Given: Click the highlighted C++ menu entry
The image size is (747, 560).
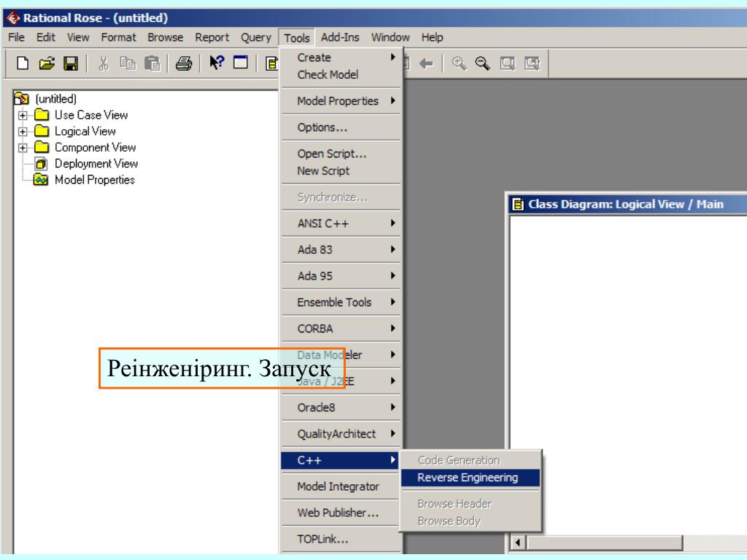Looking at the screenshot, I should [340, 461].
